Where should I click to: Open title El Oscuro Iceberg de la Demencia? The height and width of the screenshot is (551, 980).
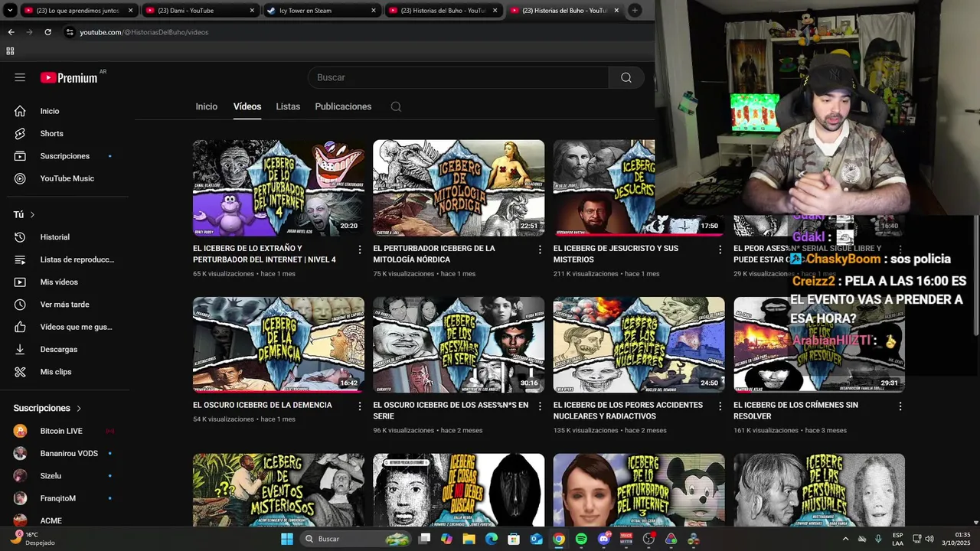[x=263, y=405]
